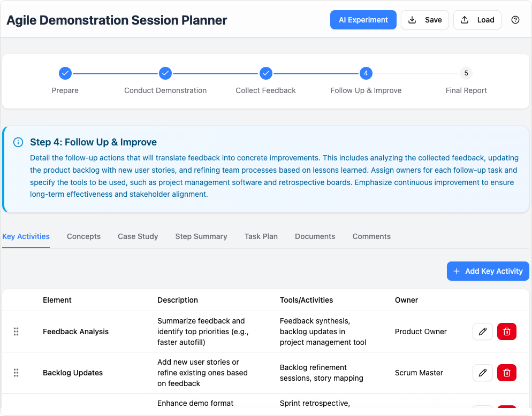Viewport: 532px width, 416px height.
Task: Grab the drag handle for Feedback Analysis
Action: point(16,332)
